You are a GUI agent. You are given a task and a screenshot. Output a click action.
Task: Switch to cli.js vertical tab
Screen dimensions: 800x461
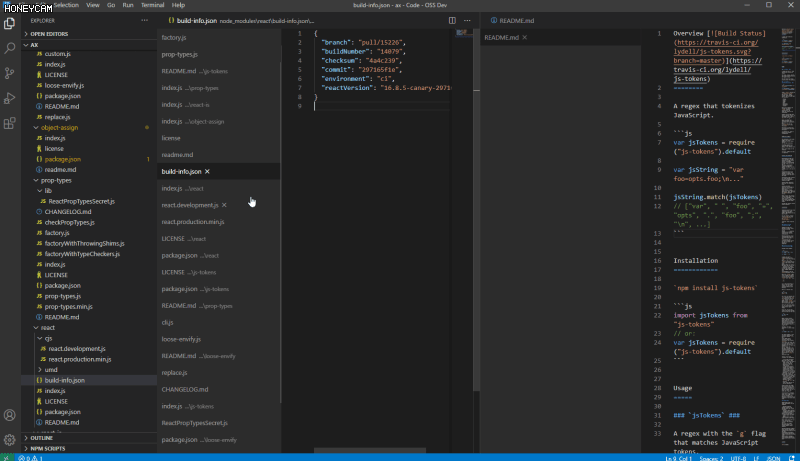coord(218,322)
